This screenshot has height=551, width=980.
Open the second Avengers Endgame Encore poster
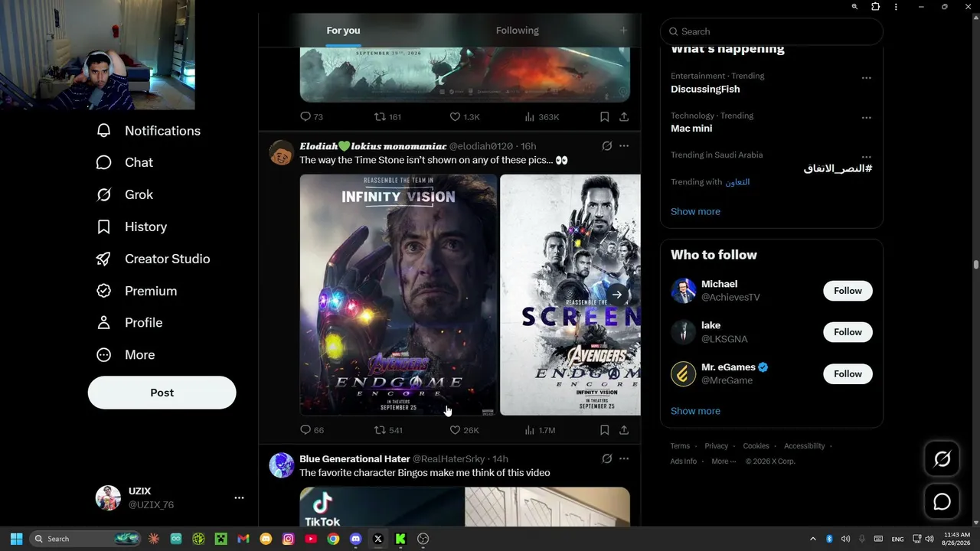tap(570, 295)
